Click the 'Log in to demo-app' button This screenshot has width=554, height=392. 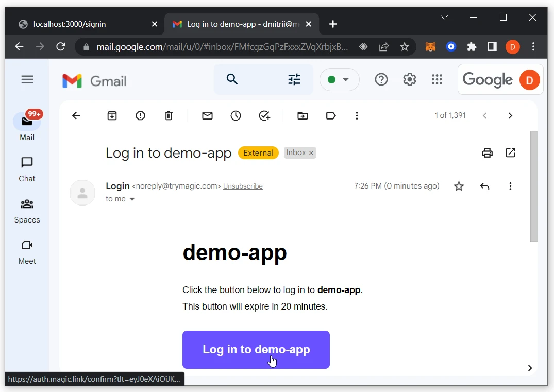[x=256, y=349]
